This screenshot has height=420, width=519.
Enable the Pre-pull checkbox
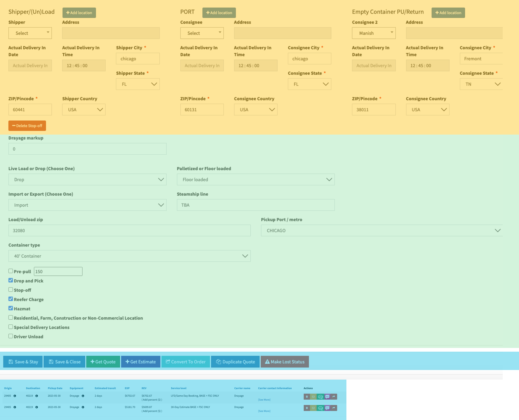tap(11, 271)
